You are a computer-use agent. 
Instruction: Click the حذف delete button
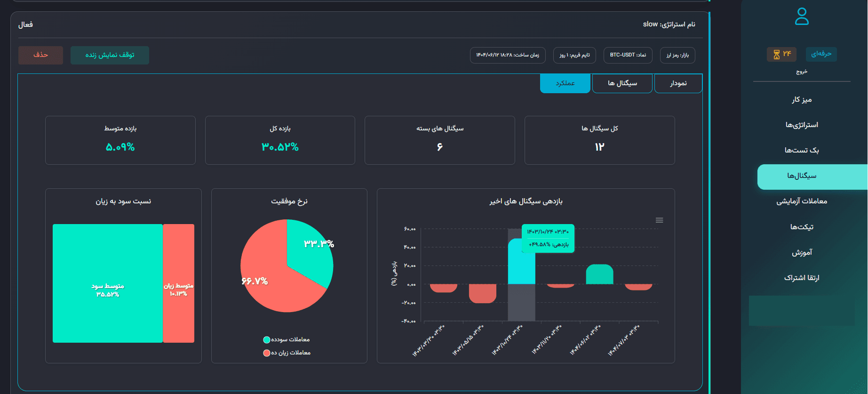40,55
